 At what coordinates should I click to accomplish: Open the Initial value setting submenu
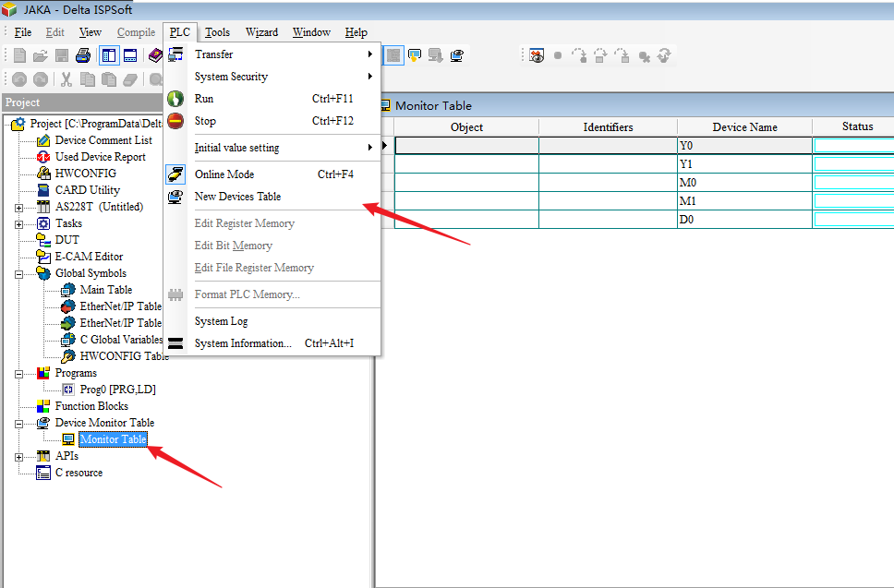(236, 148)
